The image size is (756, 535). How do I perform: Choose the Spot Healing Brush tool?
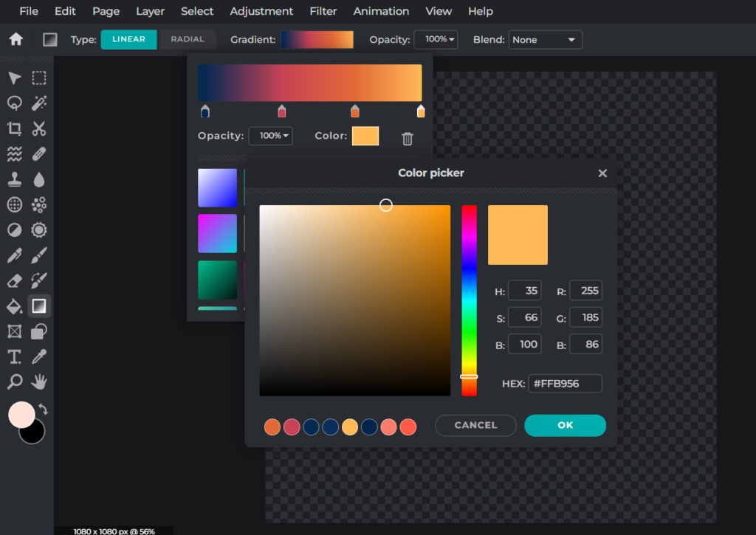(38, 154)
